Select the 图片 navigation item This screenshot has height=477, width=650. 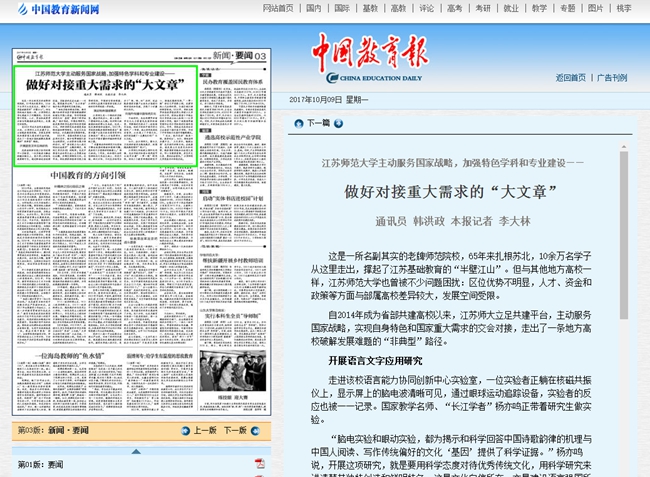point(596,8)
